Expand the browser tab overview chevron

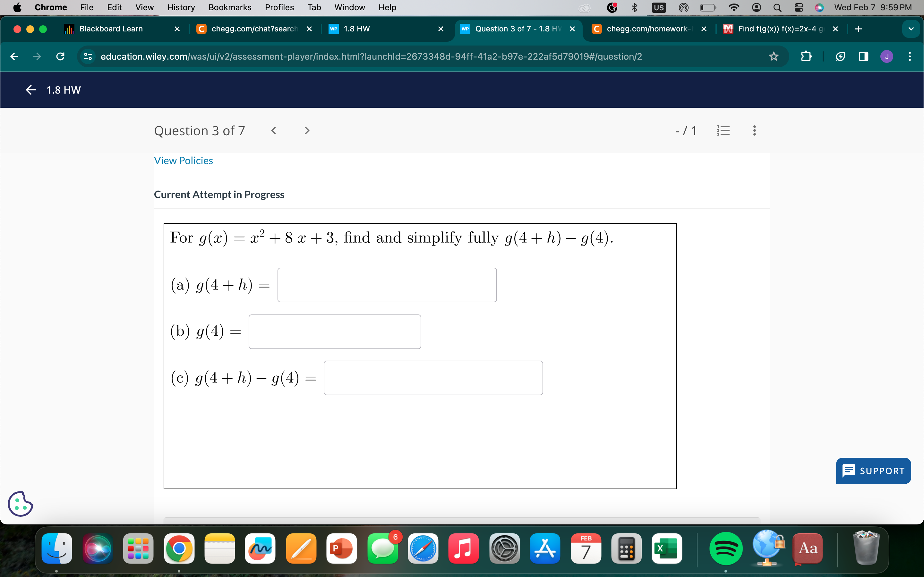point(911,29)
